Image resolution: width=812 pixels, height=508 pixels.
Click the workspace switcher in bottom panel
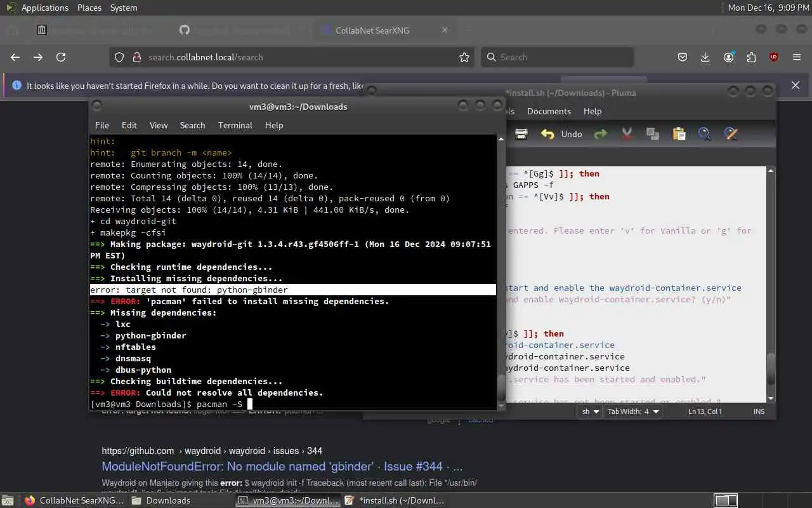point(726,500)
